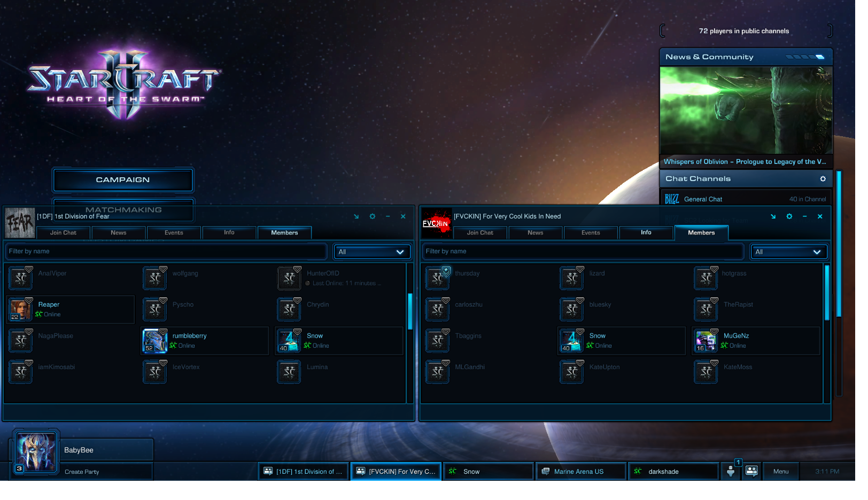The image size is (868, 500).
Task: Click rumbleberry's avatar icon
Action: [155, 341]
